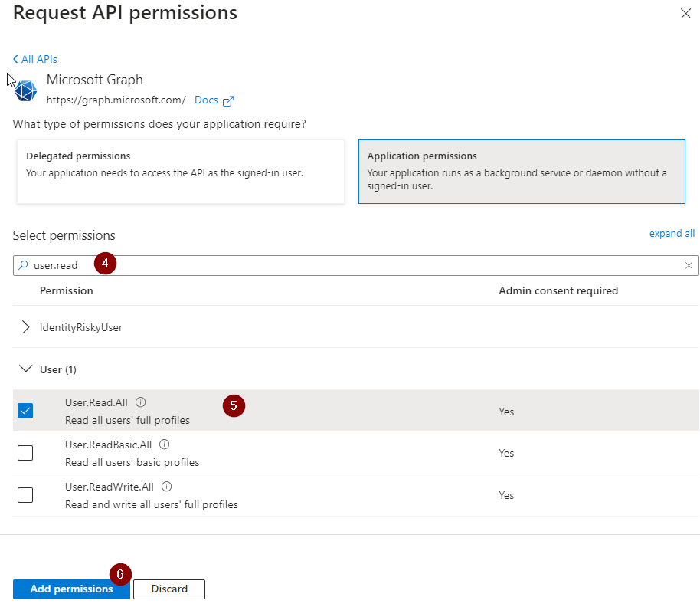Screen dimensions: 700x607
Task: Uncheck the User.Read.All permission checkbox
Action: (25, 411)
